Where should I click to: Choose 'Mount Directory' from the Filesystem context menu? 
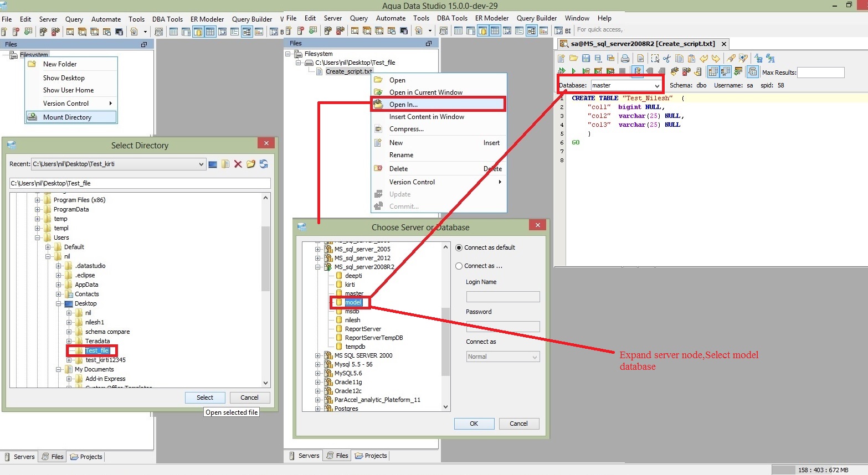71,117
